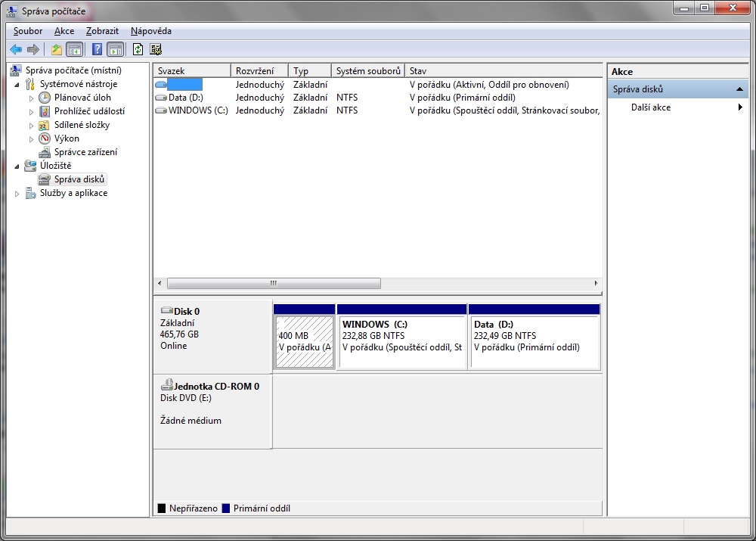Collapse the Správa disků actions section
756x541 pixels.
tap(741, 89)
